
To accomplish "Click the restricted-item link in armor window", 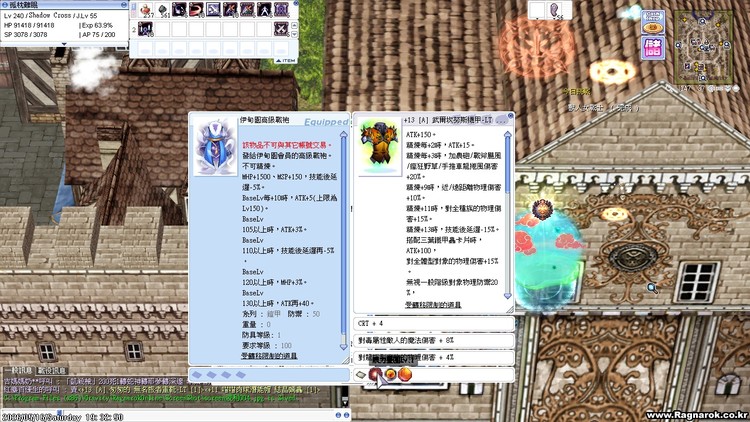I will coord(433,304).
